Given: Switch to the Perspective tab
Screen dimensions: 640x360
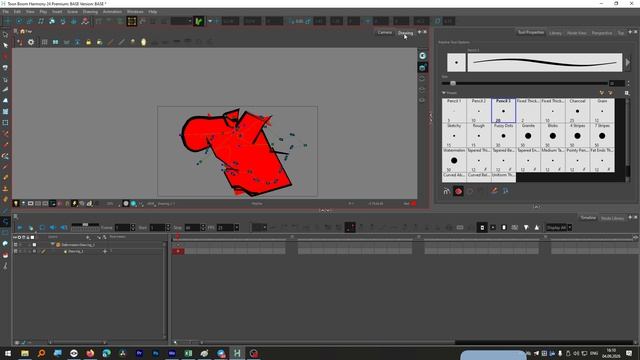Looking at the screenshot, I should 602,33.
